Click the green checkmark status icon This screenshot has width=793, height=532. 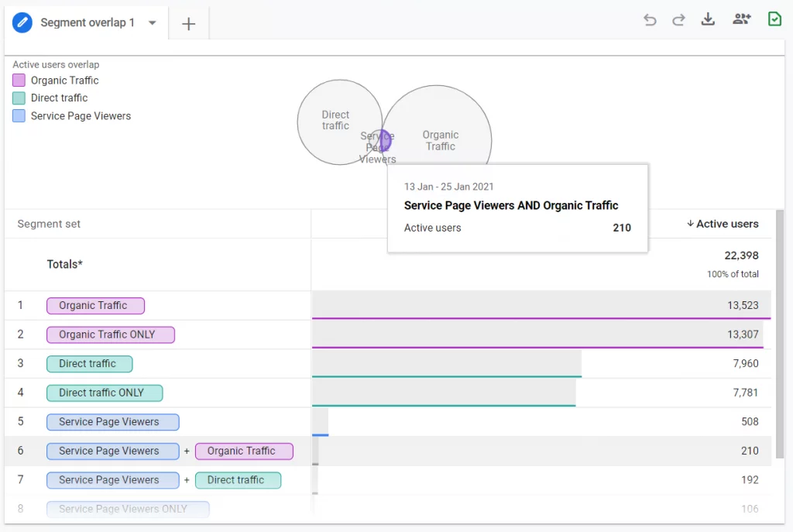[x=774, y=19]
